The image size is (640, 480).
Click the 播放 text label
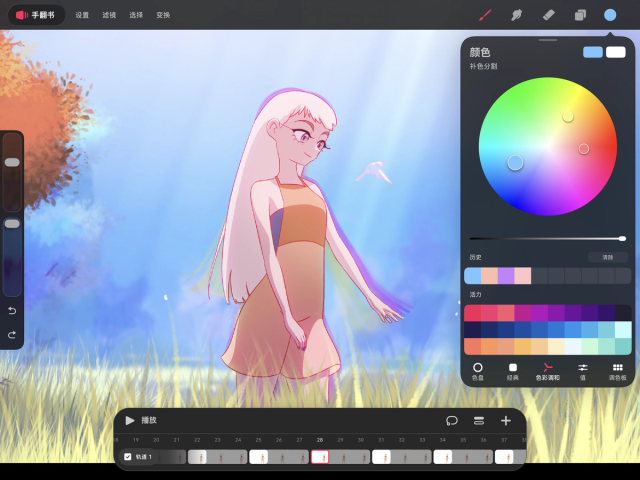149,420
